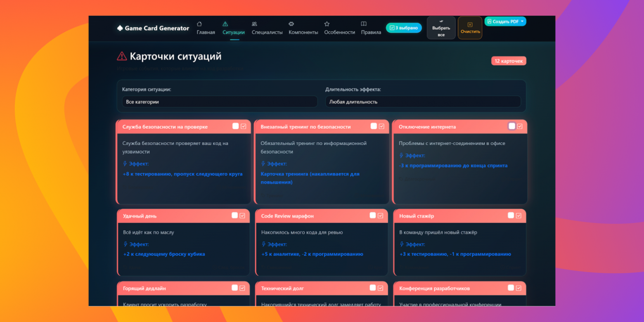Viewport: 644px width, 322px height.
Task: Click the 3 выбрано badge
Action: pyautogui.click(x=403, y=28)
